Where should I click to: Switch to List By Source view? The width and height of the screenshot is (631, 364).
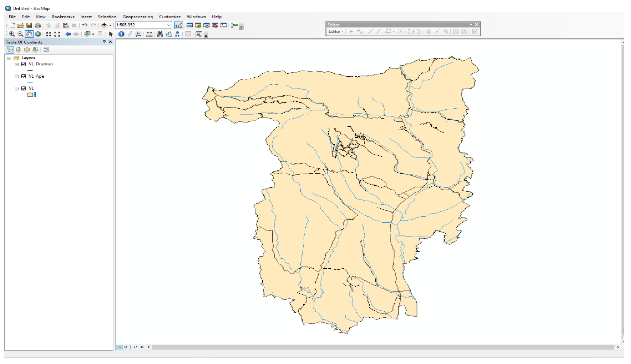point(18,50)
